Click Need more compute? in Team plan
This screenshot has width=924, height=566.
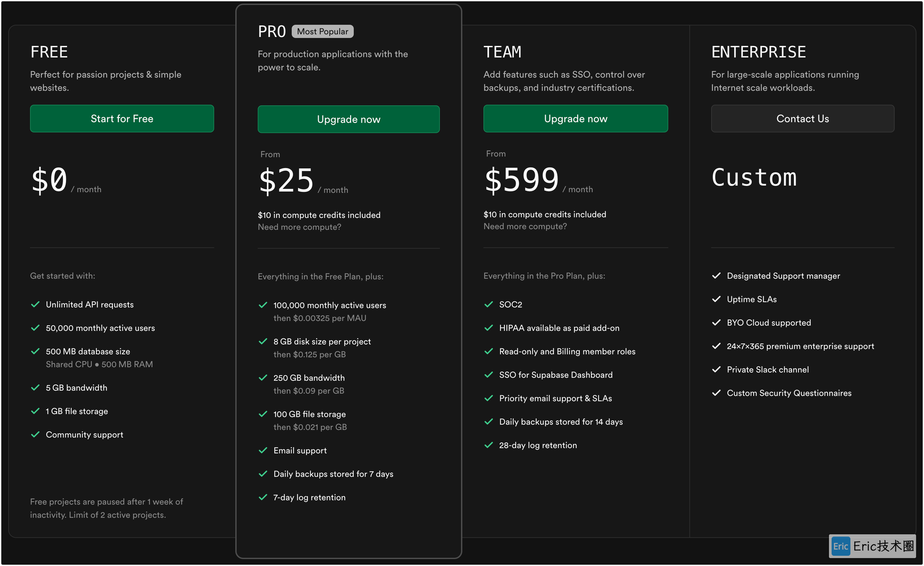pos(525,226)
